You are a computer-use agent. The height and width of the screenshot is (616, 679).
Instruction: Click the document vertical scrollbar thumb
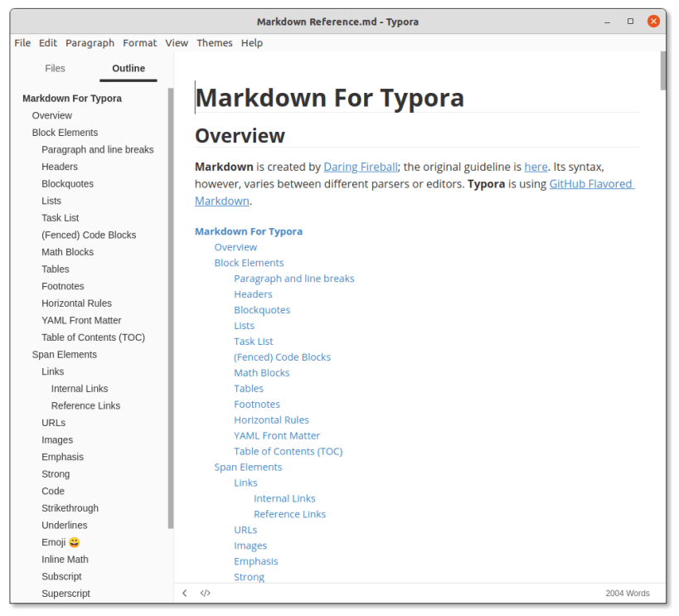coord(663,70)
